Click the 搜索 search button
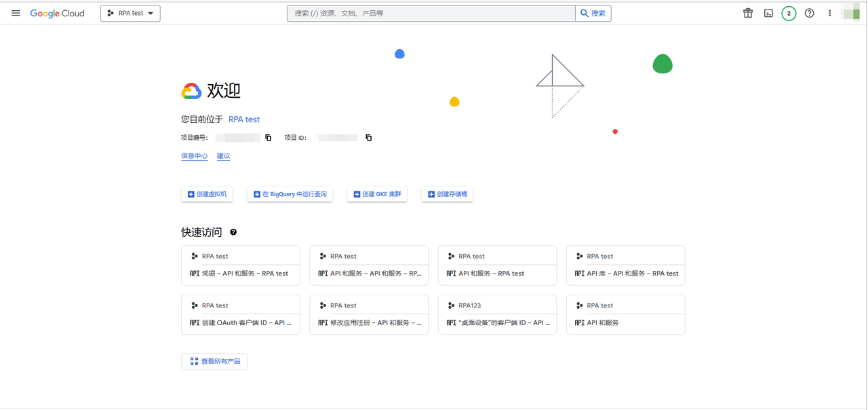Image resolution: width=868 pixels, height=410 pixels. click(x=593, y=13)
